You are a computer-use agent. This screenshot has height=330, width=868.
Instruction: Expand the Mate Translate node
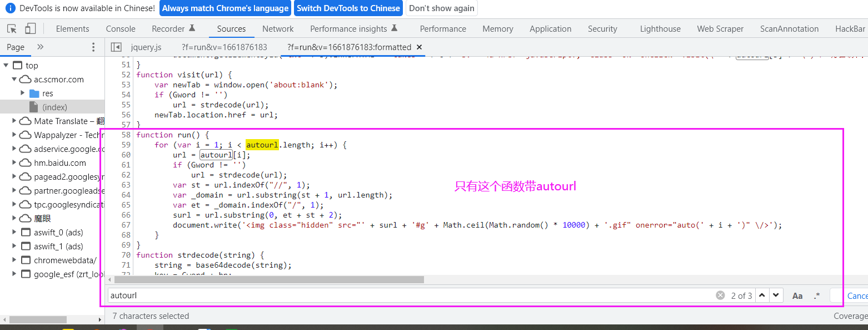pyautogui.click(x=14, y=121)
